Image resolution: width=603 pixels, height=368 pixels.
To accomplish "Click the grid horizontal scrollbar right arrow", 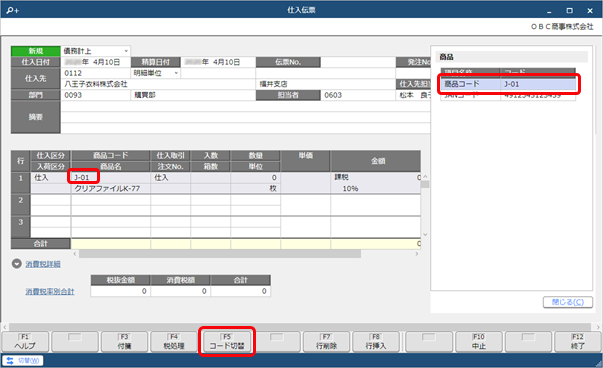I will 417,254.
